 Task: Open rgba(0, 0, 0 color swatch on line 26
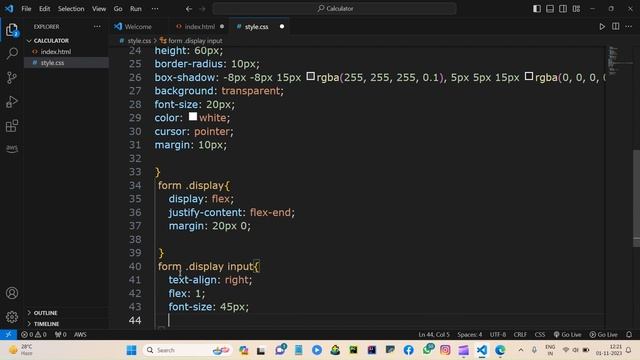click(529, 76)
